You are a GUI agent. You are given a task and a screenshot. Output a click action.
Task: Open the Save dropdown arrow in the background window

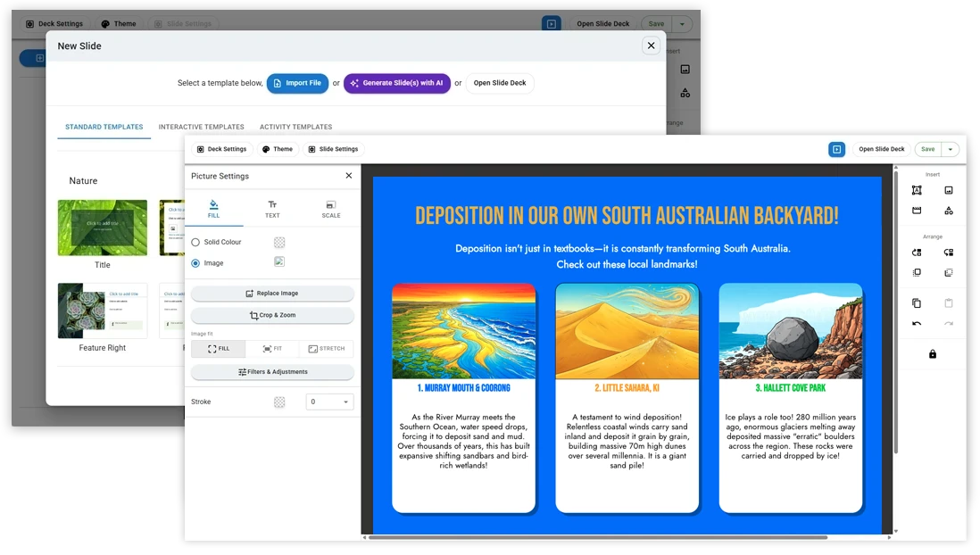(x=682, y=24)
